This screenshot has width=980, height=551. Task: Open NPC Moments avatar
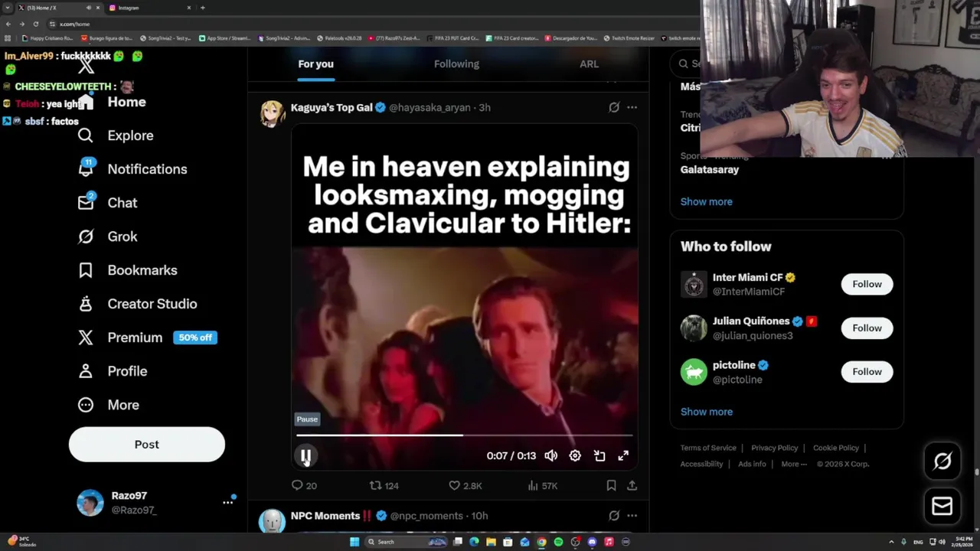273,520
